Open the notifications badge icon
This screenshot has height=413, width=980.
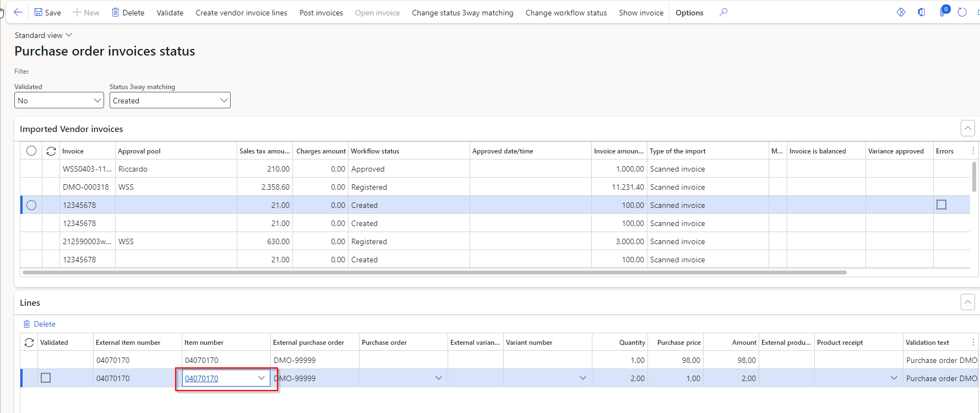944,11
